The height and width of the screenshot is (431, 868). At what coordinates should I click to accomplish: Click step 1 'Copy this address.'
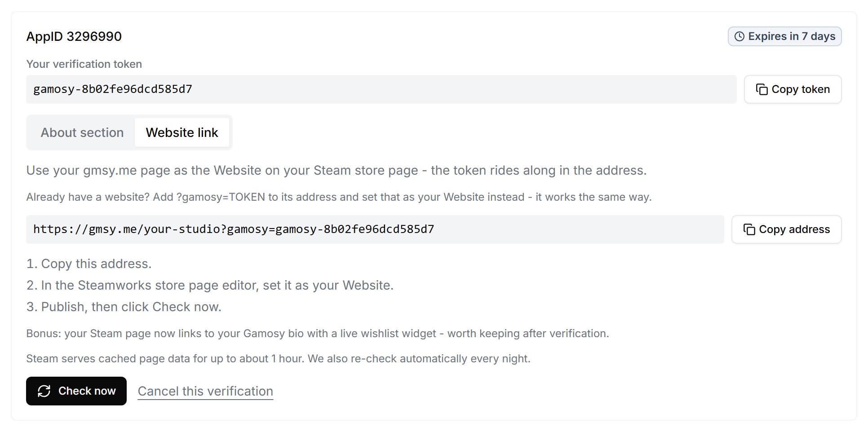pyautogui.click(x=89, y=264)
